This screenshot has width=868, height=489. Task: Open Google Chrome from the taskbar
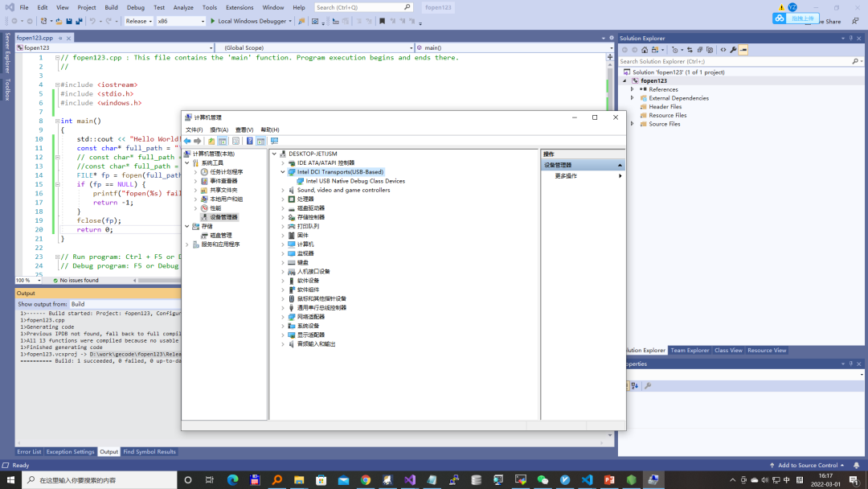pyautogui.click(x=366, y=479)
